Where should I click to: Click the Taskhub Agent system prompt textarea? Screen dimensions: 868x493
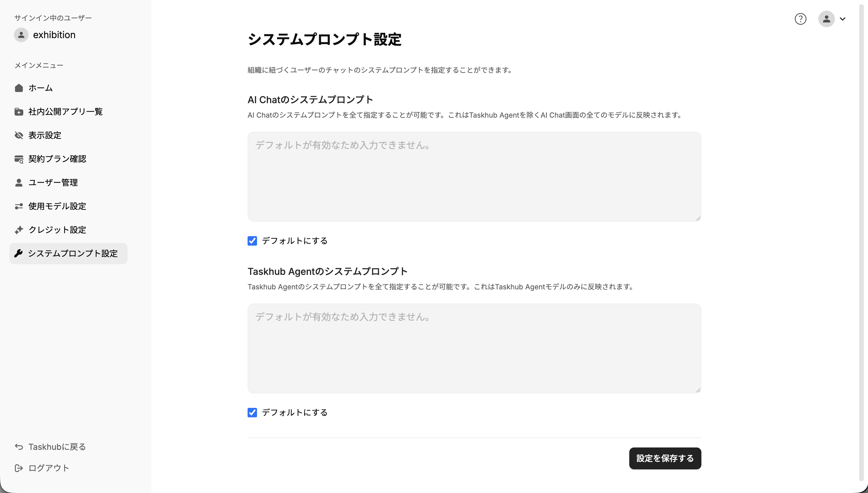tap(474, 348)
